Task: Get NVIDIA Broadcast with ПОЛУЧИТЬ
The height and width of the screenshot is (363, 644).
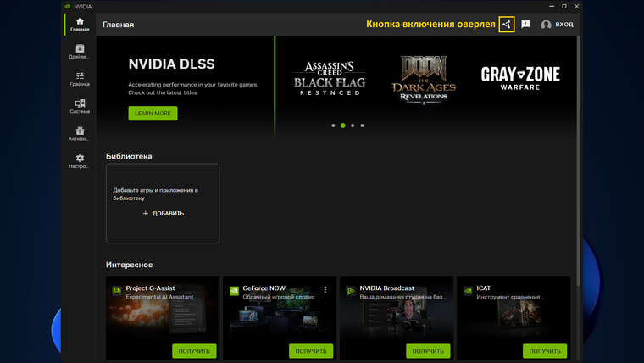Action: click(428, 351)
